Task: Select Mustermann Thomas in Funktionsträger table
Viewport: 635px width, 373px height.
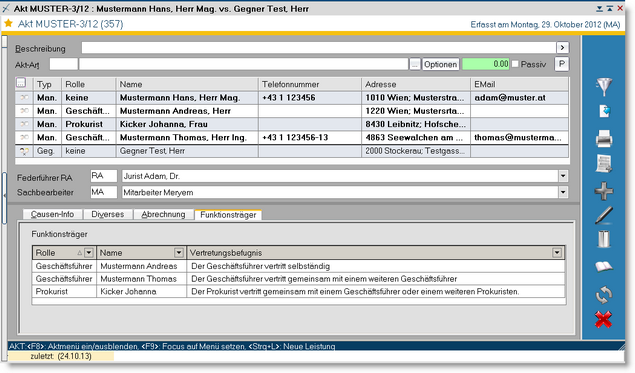Action: point(141,279)
